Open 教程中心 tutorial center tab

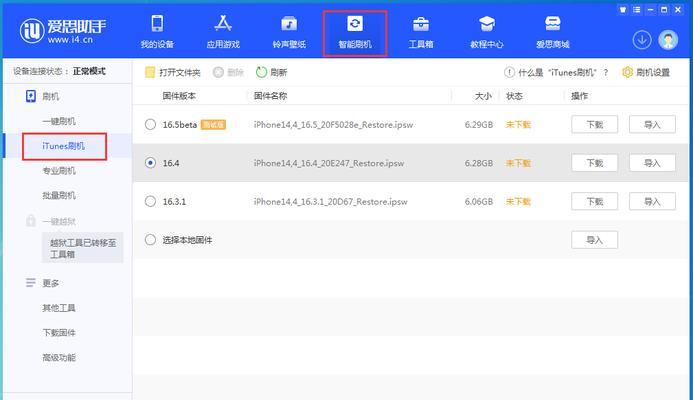pyautogui.click(x=487, y=31)
